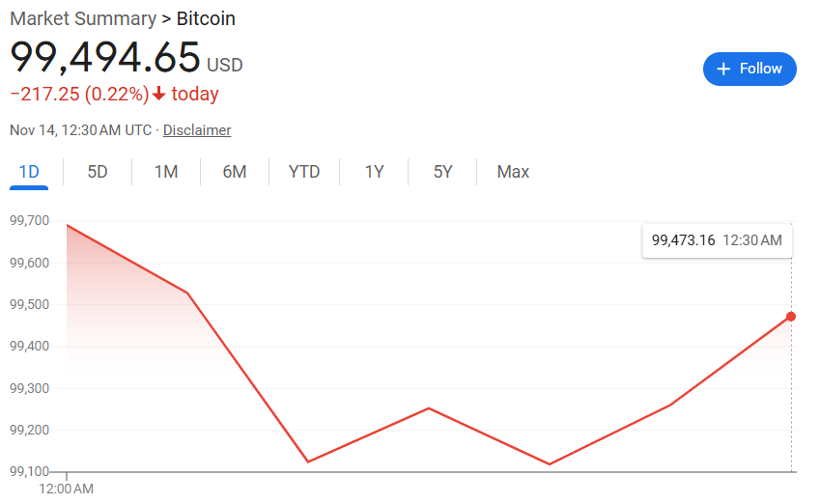
Task: Click the 99,494.65 Bitcoin price
Action: 105,57
